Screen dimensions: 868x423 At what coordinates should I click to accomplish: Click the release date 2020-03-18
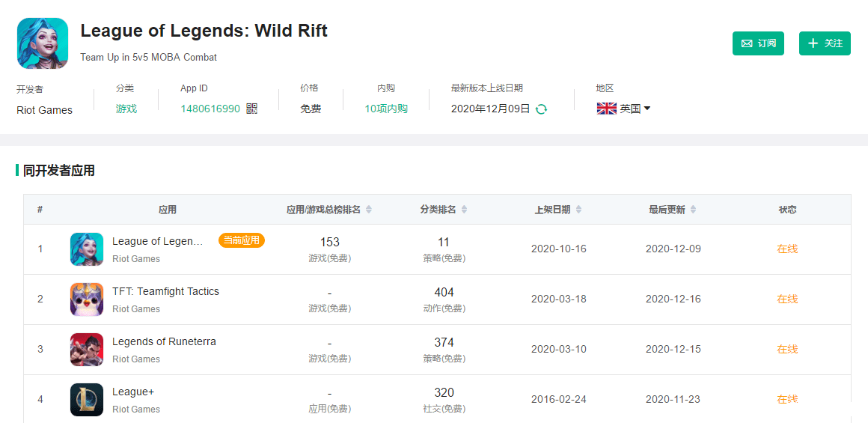[558, 299]
